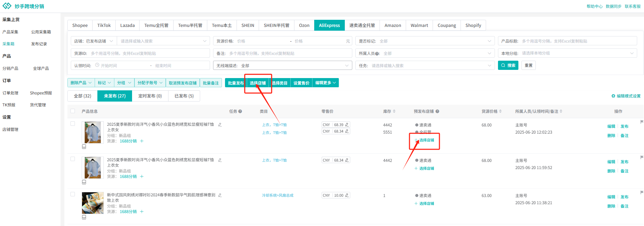Open the 任务 search dropdown
Image resolution: width=644 pixels, height=226 pixels.
tap(425, 66)
